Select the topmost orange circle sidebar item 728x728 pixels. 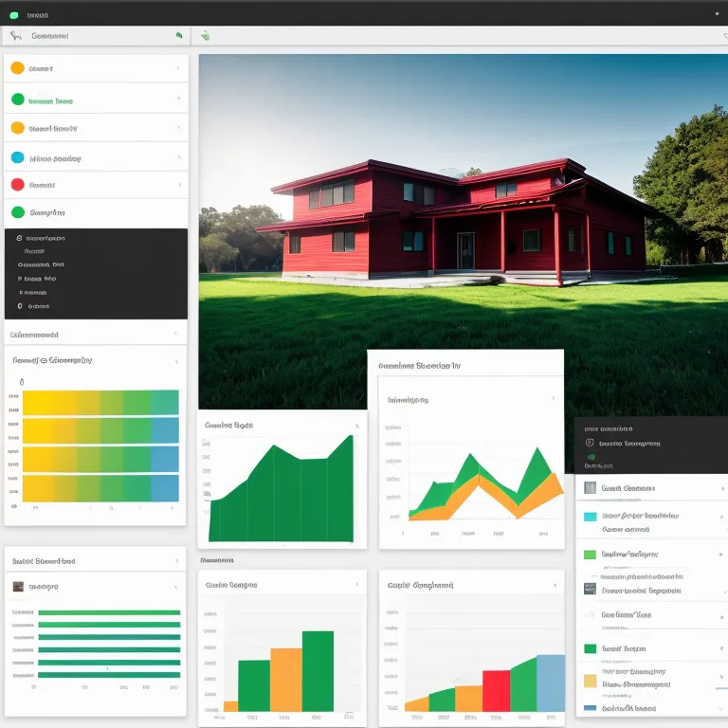tap(17, 68)
